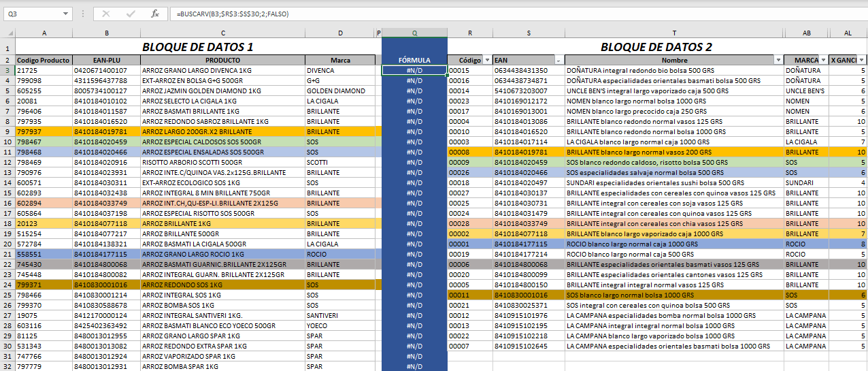The height and width of the screenshot is (371, 868).
Task: Select row 2 header
Action: (x=7, y=60)
